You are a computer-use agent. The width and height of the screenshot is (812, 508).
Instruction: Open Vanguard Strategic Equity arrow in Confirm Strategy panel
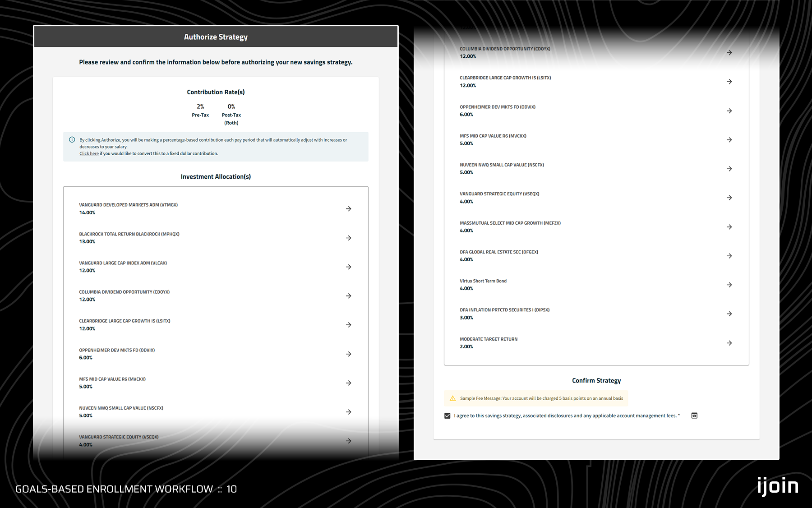click(729, 198)
